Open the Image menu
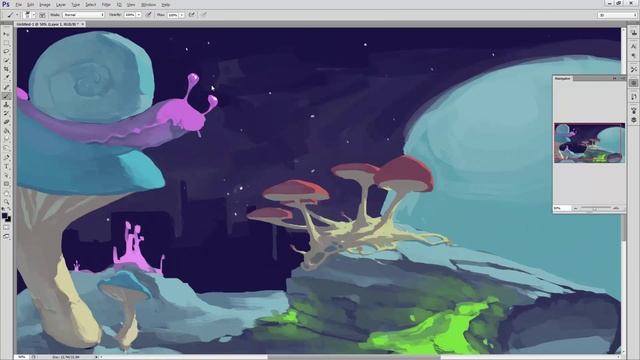The height and width of the screenshot is (360, 640). point(44,4)
